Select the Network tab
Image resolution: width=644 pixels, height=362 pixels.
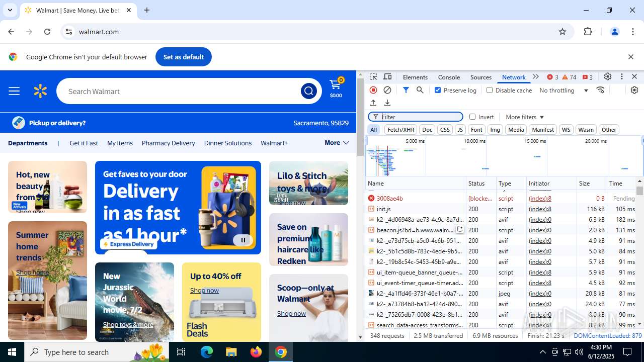pos(514,77)
